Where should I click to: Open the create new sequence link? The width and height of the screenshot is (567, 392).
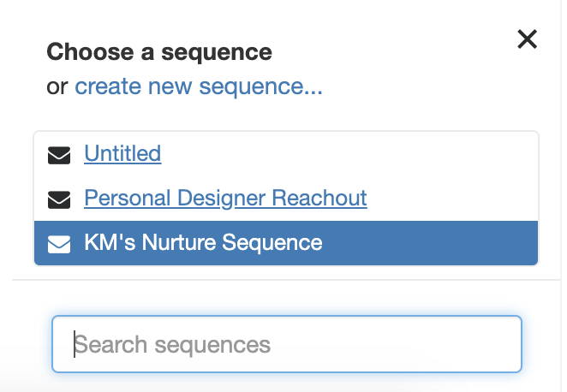pyautogui.click(x=199, y=86)
